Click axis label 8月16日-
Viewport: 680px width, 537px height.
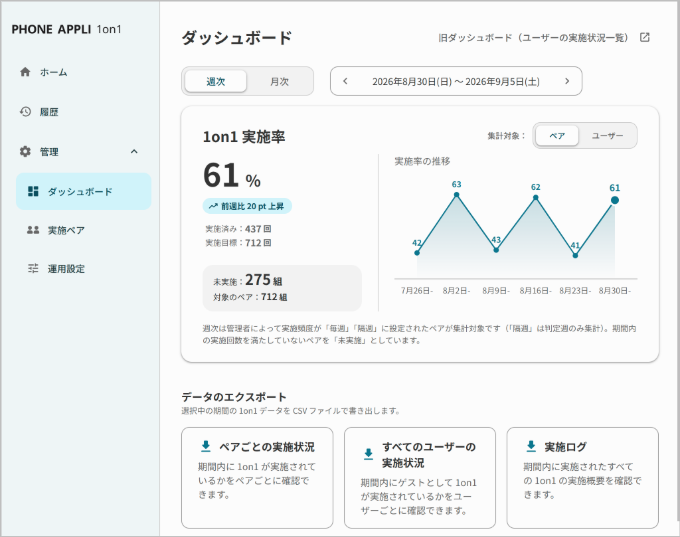coord(536,291)
